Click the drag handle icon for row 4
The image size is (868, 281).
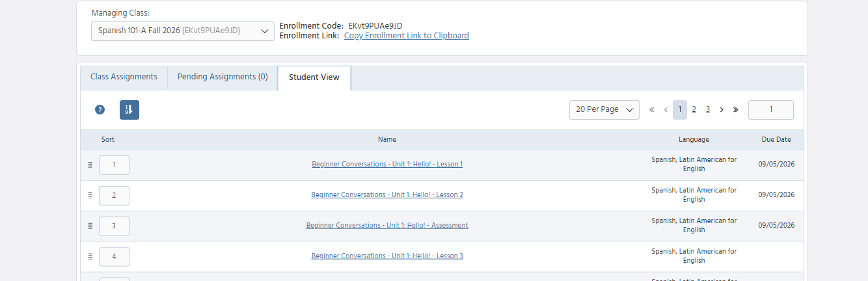point(90,256)
